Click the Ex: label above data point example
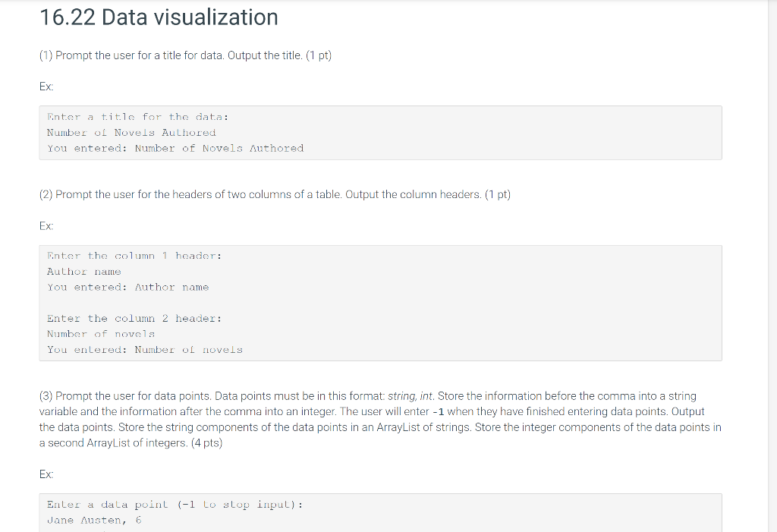The width and height of the screenshot is (777, 532). pos(46,474)
